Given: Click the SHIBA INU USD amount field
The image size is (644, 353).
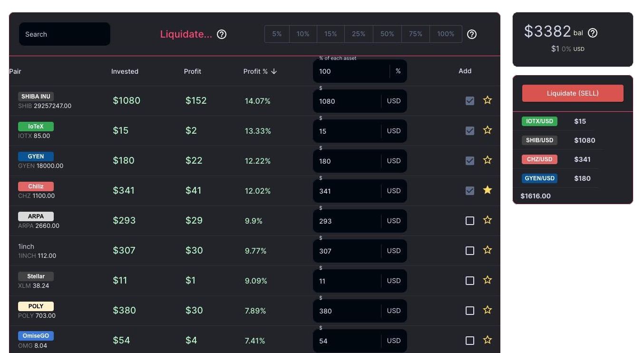Looking at the screenshot, I should point(346,101).
